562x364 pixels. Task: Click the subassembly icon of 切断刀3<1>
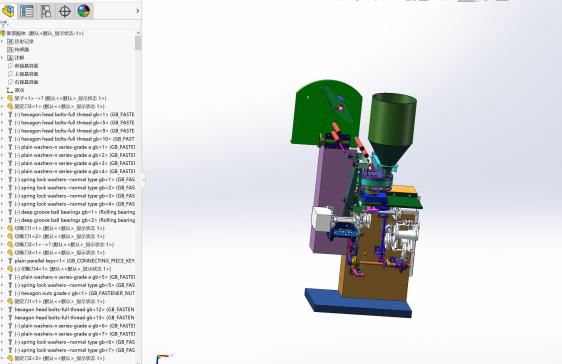10,253
